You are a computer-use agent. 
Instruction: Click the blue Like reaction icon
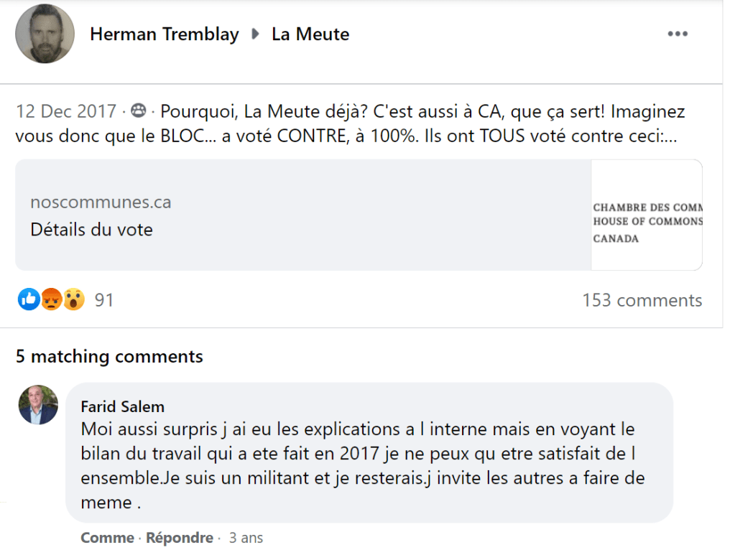tap(29, 299)
